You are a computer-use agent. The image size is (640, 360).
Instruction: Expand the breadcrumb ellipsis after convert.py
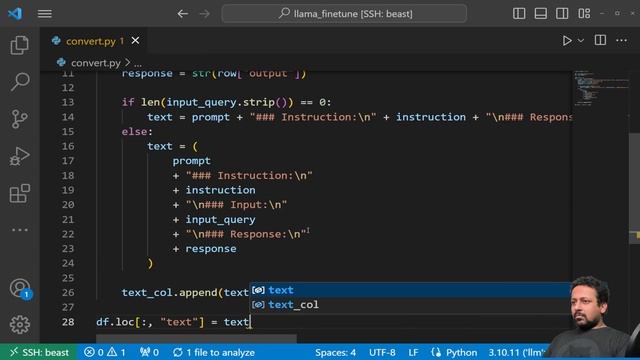(138, 64)
